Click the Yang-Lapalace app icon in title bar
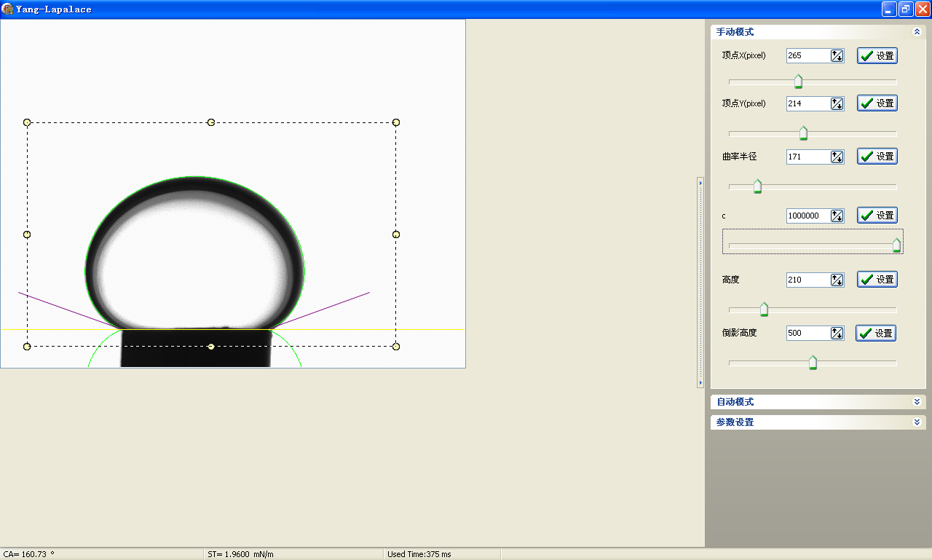Image resolution: width=932 pixels, height=560 pixels. [7, 9]
